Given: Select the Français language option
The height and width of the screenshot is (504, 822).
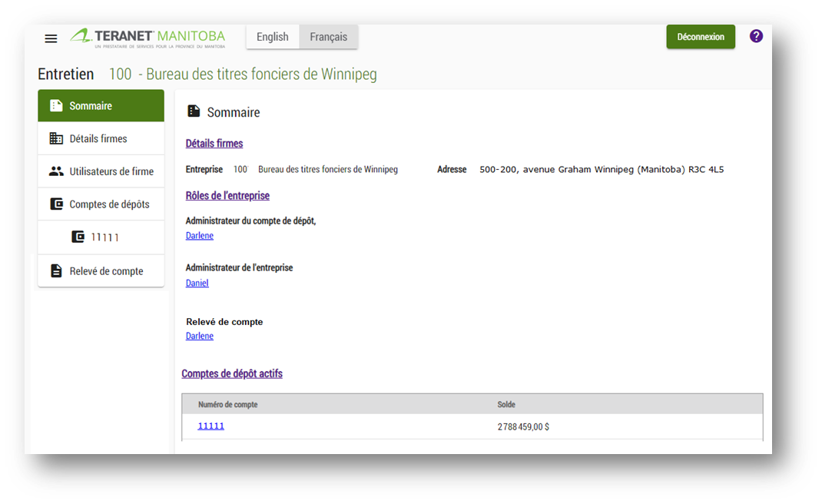Looking at the screenshot, I should click(x=328, y=37).
